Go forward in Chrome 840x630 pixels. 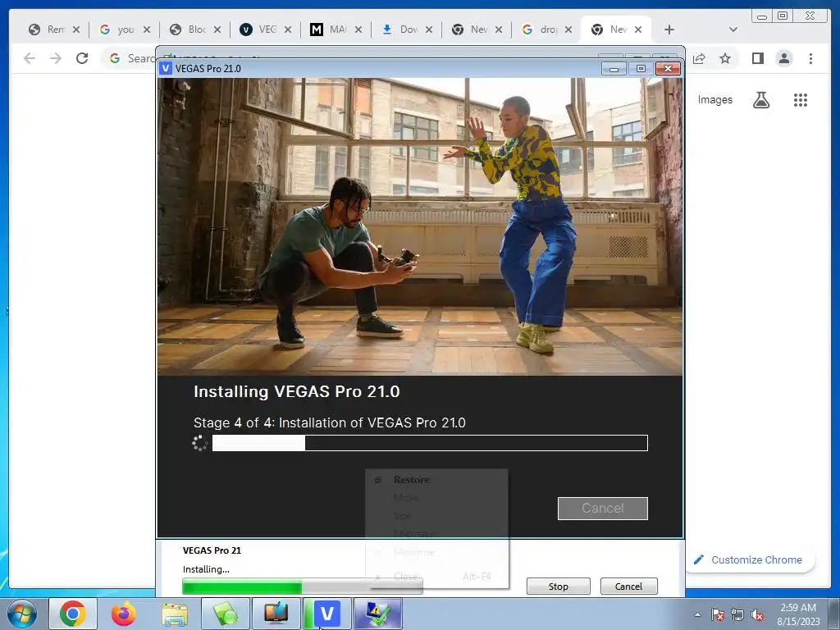[56, 58]
